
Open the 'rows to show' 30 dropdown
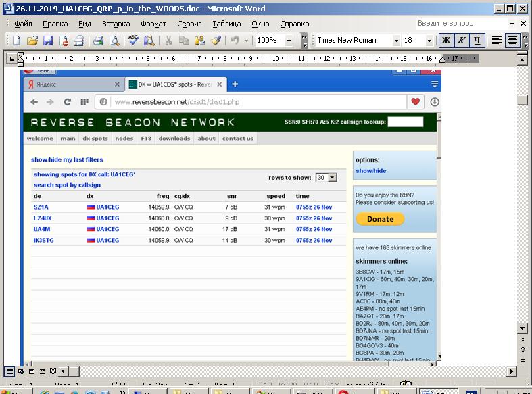click(x=326, y=177)
